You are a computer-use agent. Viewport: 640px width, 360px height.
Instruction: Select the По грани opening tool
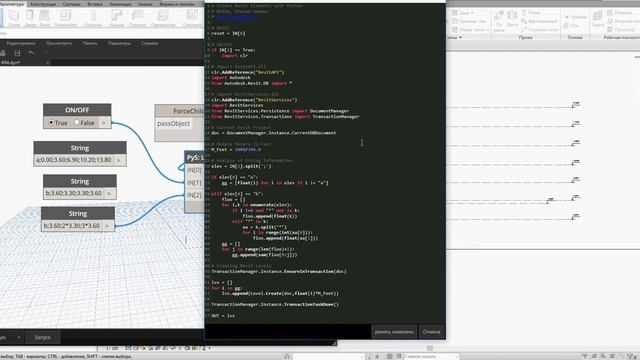499,21
